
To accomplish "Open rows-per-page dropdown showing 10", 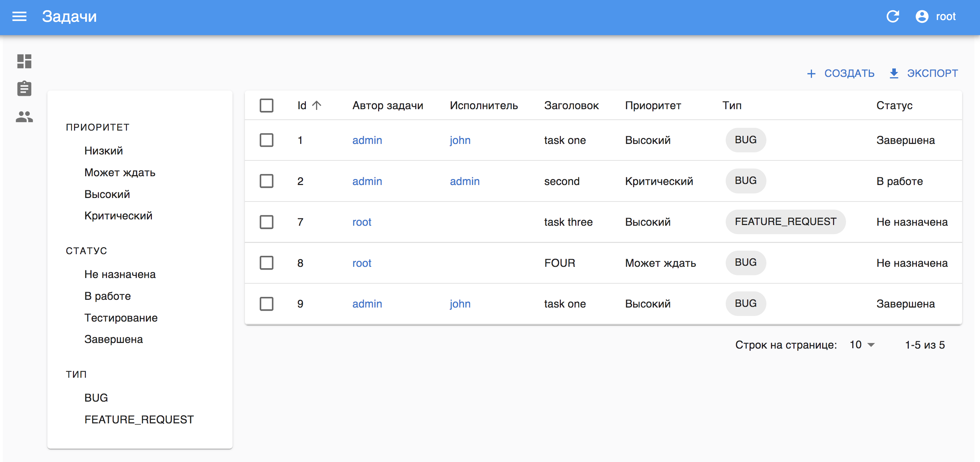I will [x=862, y=345].
